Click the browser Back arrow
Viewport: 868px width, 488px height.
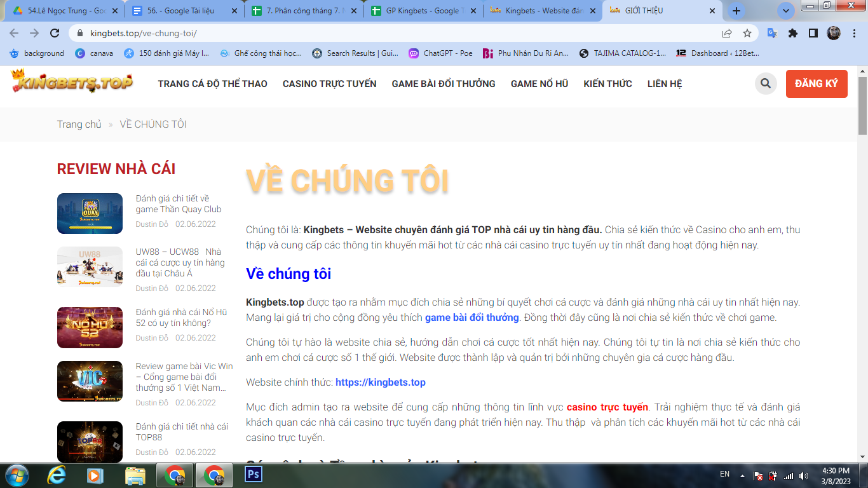[x=14, y=34]
